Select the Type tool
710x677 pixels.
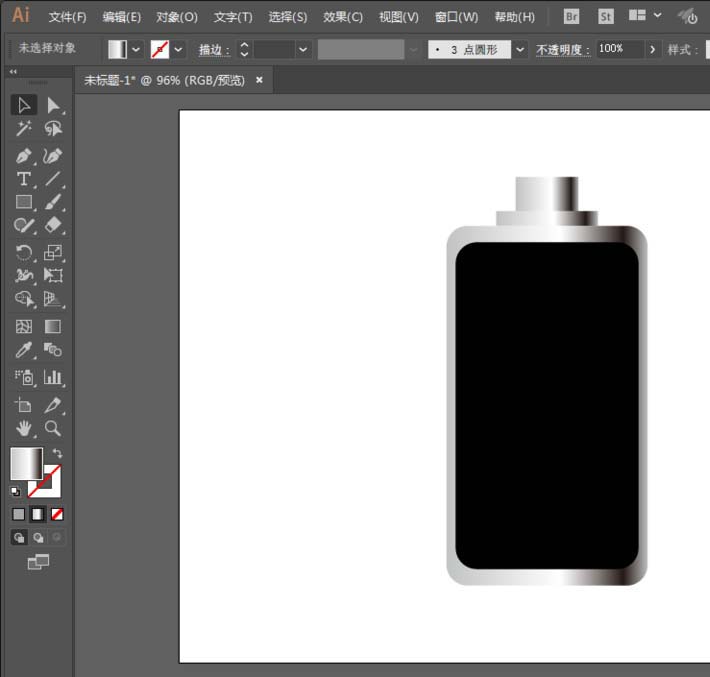click(x=24, y=179)
